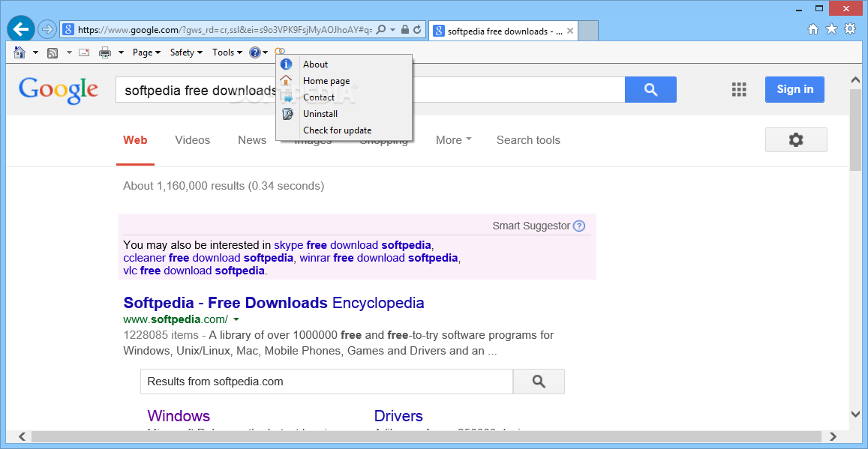Click the skype free download softpedia suggestion
This screenshot has width=868, height=449.
point(353,245)
